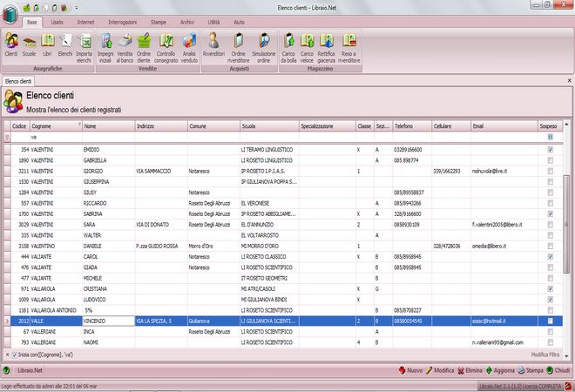The width and height of the screenshot is (575, 392).
Task: Click the Modifica button
Action: pyautogui.click(x=440, y=370)
